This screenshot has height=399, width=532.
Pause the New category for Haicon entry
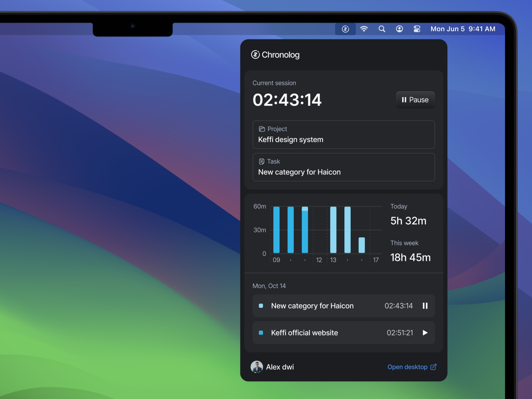point(425,306)
